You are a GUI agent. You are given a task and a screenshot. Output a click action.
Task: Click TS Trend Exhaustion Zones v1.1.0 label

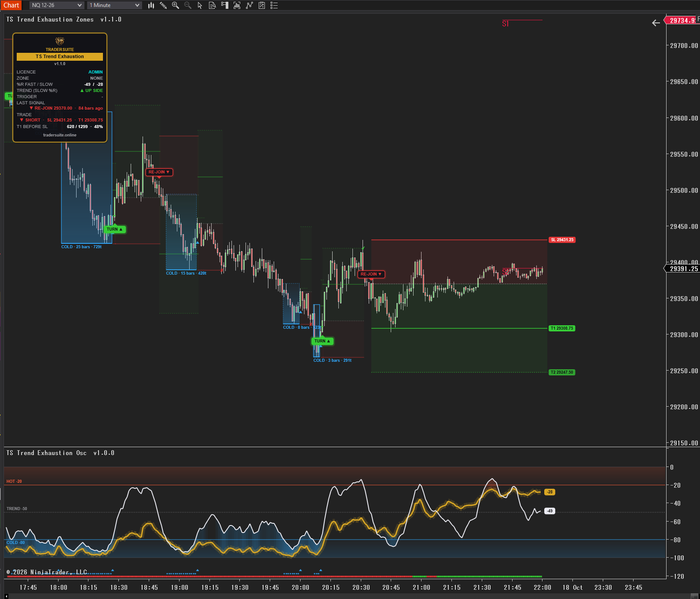click(64, 19)
